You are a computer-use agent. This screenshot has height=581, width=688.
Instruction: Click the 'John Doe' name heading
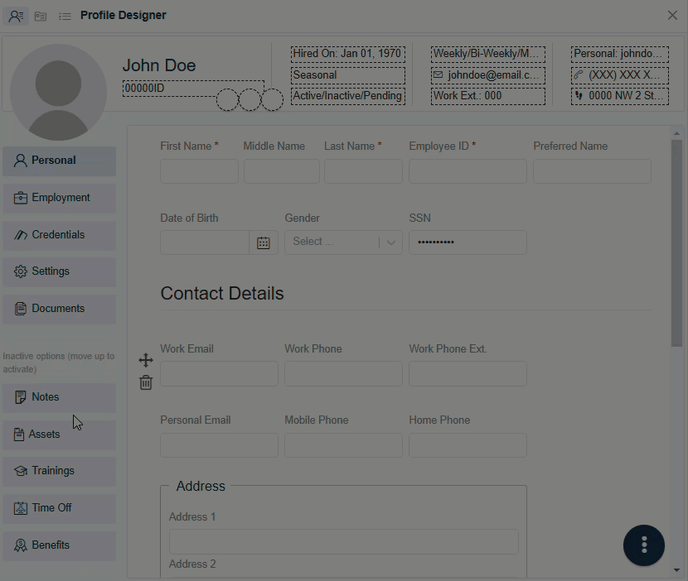tap(159, 65)
